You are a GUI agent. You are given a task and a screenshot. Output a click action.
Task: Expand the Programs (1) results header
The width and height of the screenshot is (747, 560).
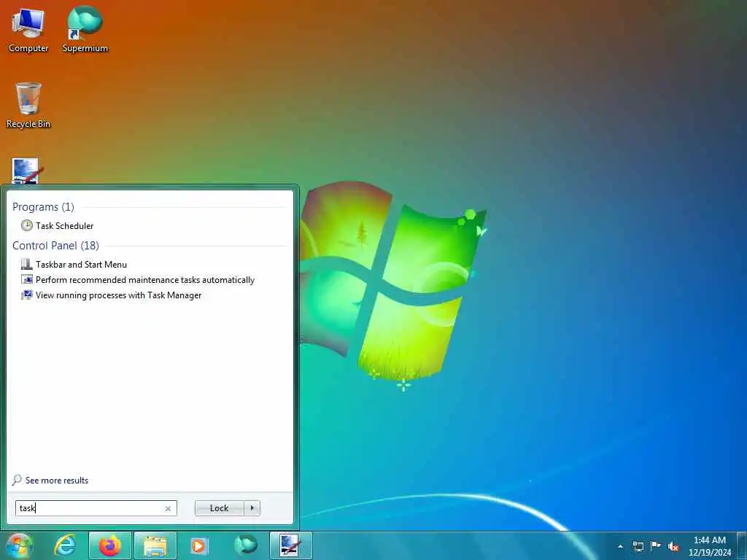coord(43,206)
